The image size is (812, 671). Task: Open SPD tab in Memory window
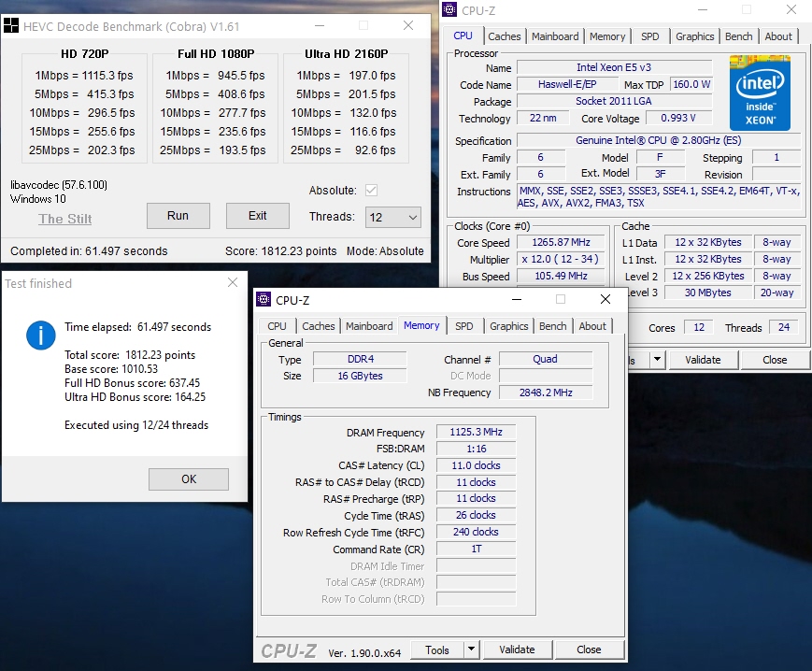click(464, 326)
